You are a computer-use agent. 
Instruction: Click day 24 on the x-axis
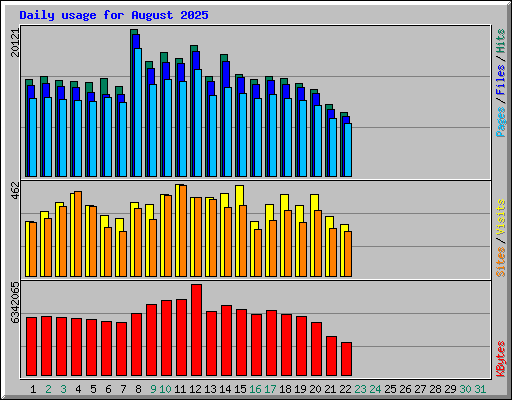(375, 389)
